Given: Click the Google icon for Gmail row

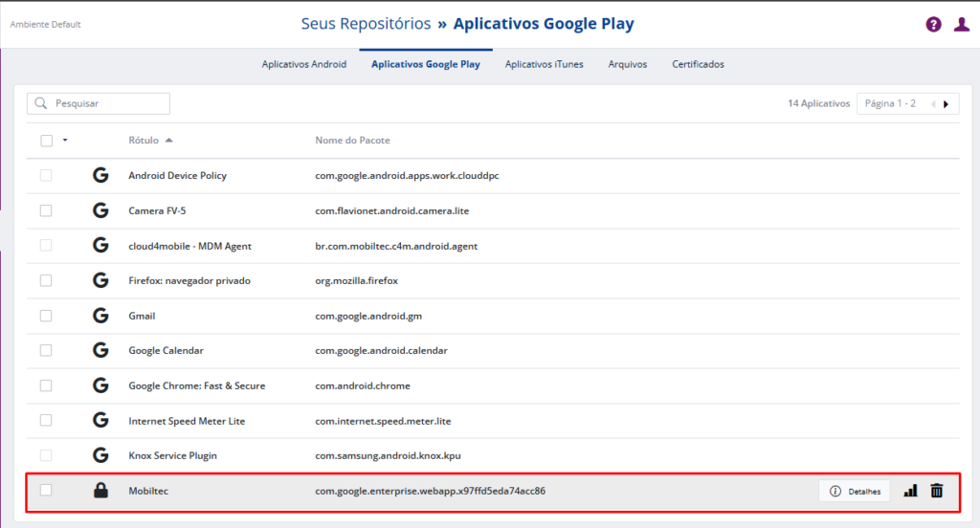Looking at the screenshot, I should (x=100, y=316).
